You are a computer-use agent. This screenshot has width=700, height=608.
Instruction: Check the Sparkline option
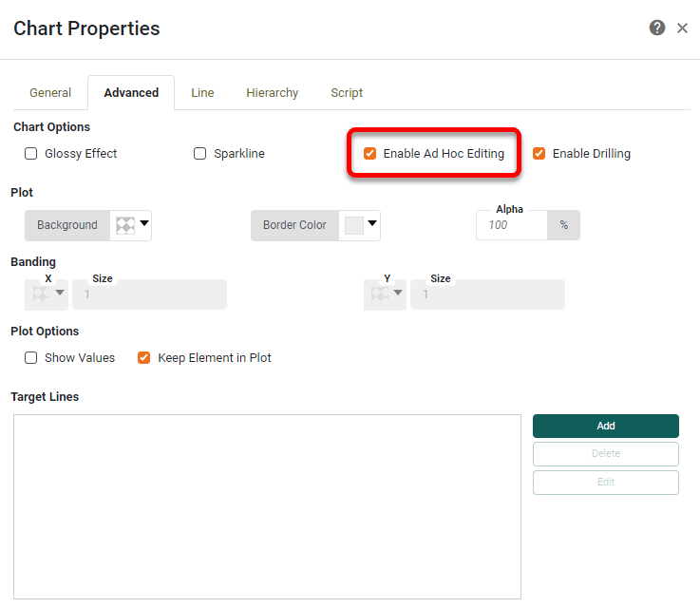[x=200, y=154]
